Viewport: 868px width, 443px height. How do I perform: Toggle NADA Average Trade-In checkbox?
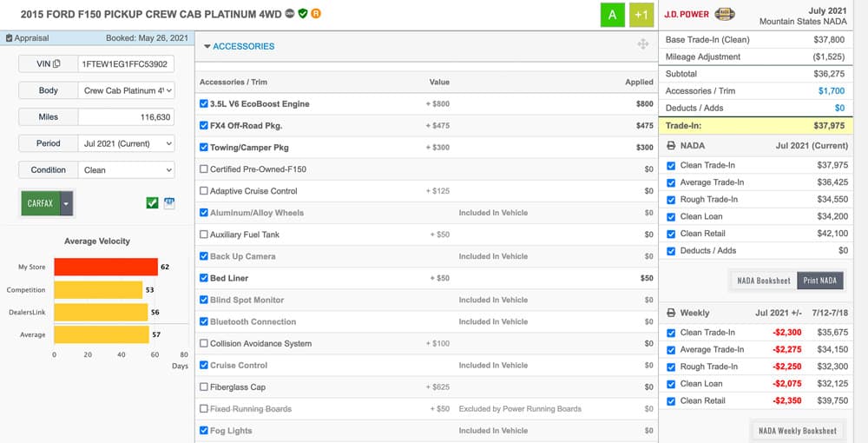click(671, 182)
